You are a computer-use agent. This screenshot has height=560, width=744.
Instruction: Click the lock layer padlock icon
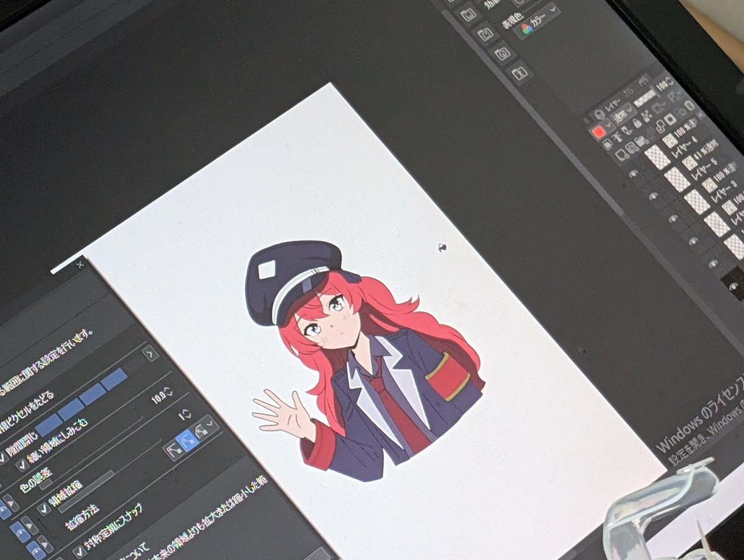pos(637,123)
